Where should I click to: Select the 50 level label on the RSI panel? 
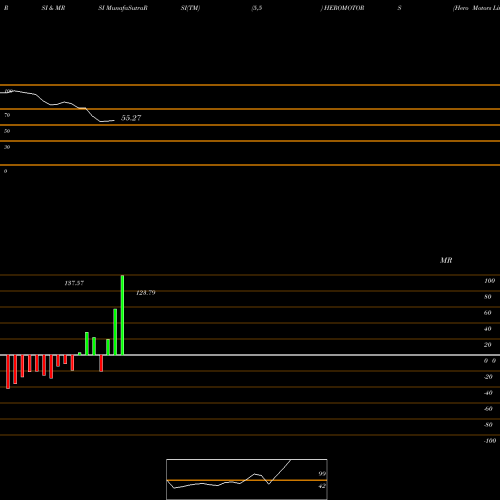pos(7,131)
